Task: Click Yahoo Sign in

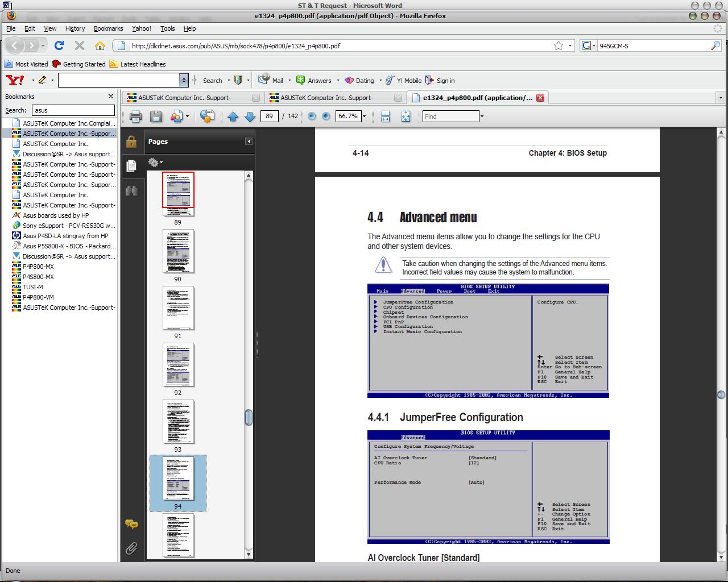Action: 440,81
